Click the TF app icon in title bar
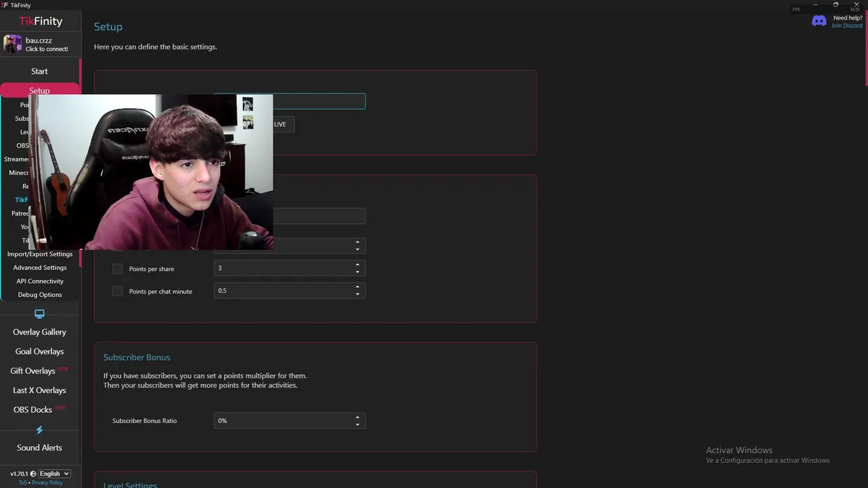Screen dimensions: 868x488 [5, 5]
